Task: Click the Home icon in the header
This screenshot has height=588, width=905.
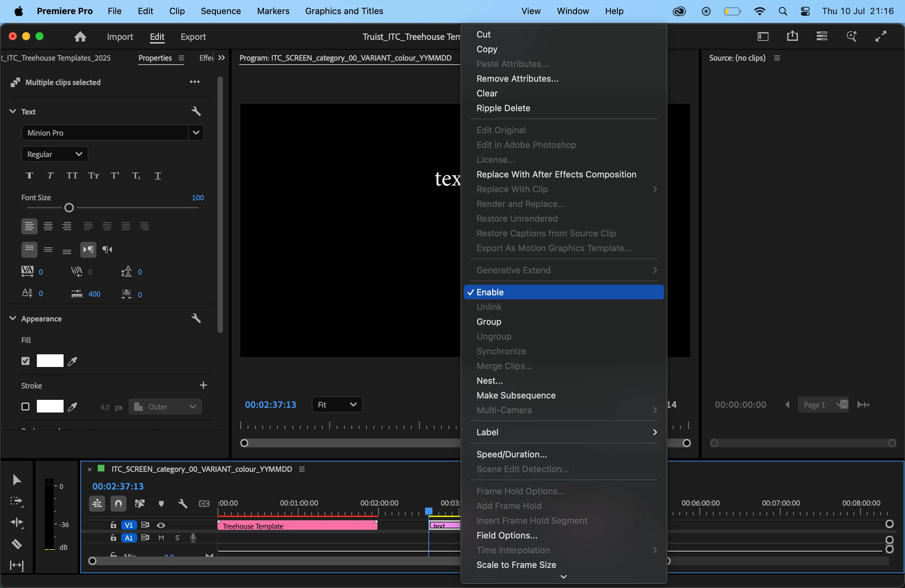Action: click(80, 36)
